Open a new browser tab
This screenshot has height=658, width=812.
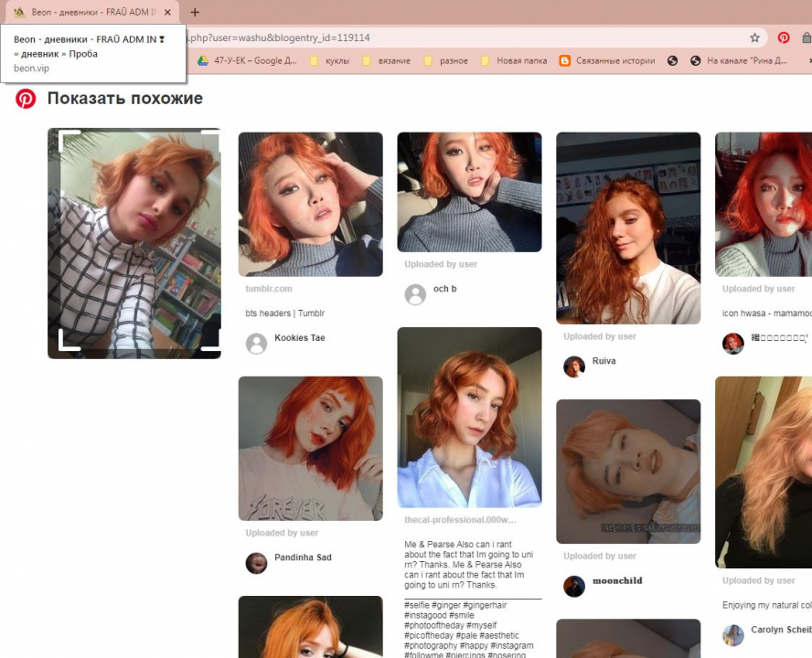[195, 13]
